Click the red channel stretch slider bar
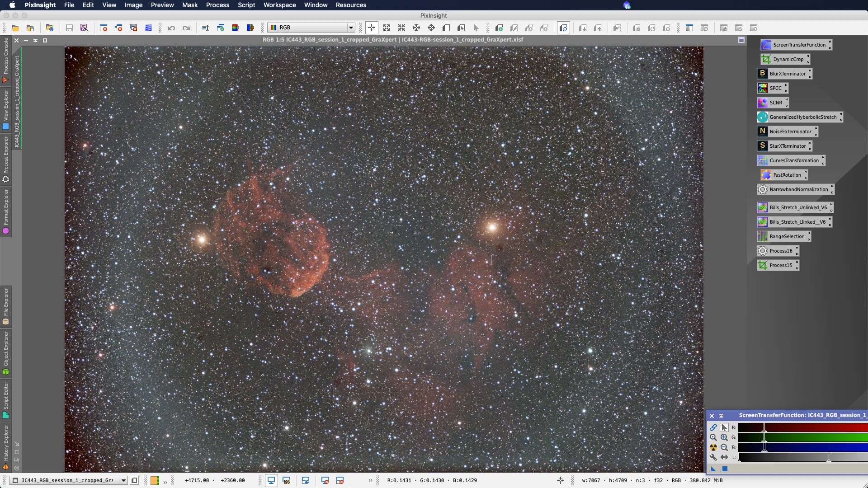The image size is (868, 488). [x=803, y=427]
